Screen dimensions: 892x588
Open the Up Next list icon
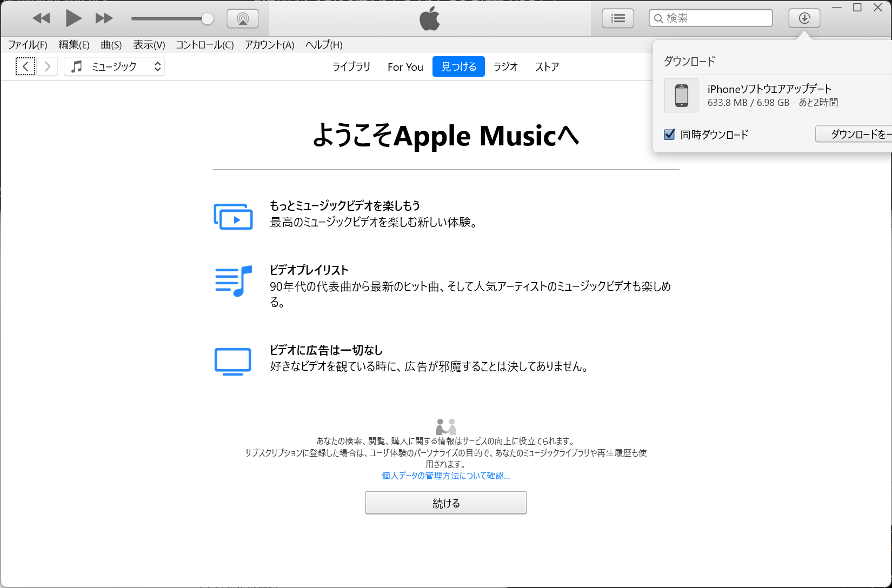tap(617, 18)
